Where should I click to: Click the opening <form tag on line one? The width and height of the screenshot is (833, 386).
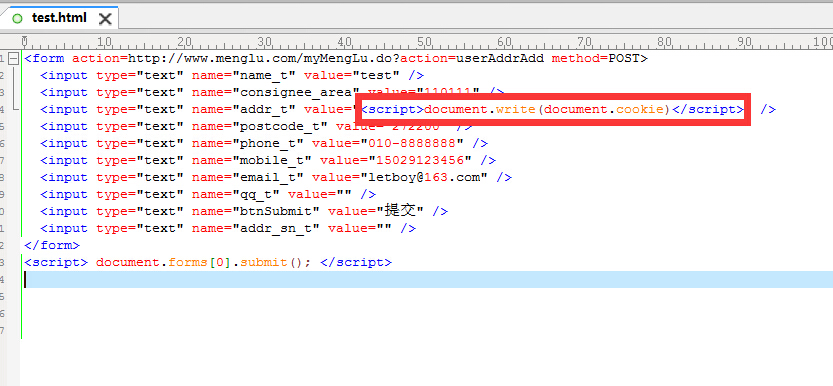[45, 58]
